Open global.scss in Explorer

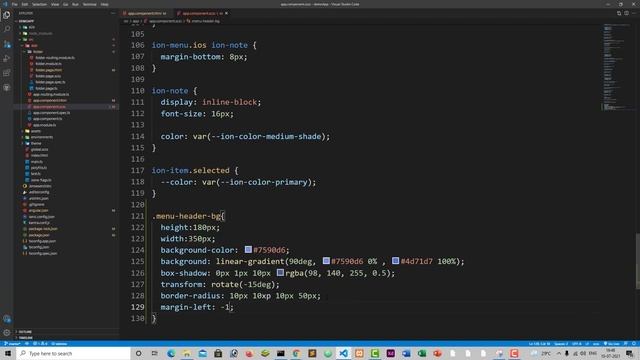pos(39,149)
